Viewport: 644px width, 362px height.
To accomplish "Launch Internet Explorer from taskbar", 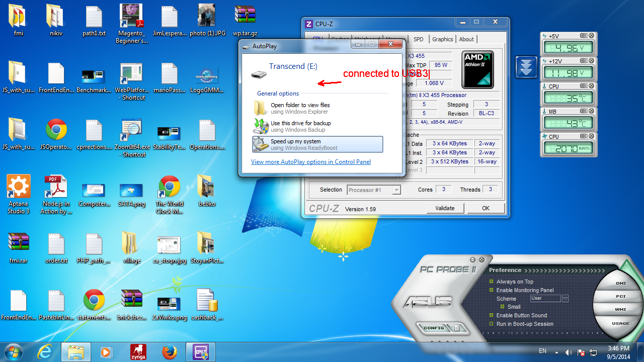I will click(x=46, y=352).
